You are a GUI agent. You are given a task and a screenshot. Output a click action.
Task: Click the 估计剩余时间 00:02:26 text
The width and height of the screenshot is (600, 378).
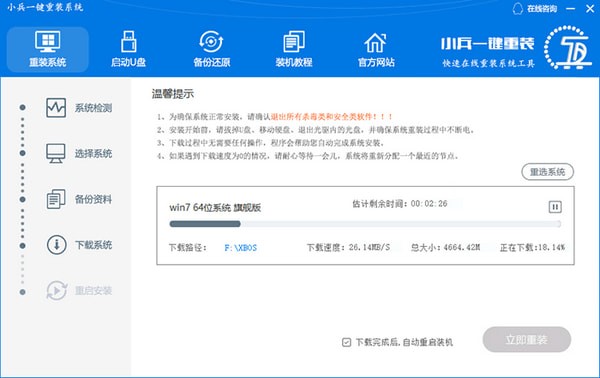pyautogui.click(x=399, y=204)
